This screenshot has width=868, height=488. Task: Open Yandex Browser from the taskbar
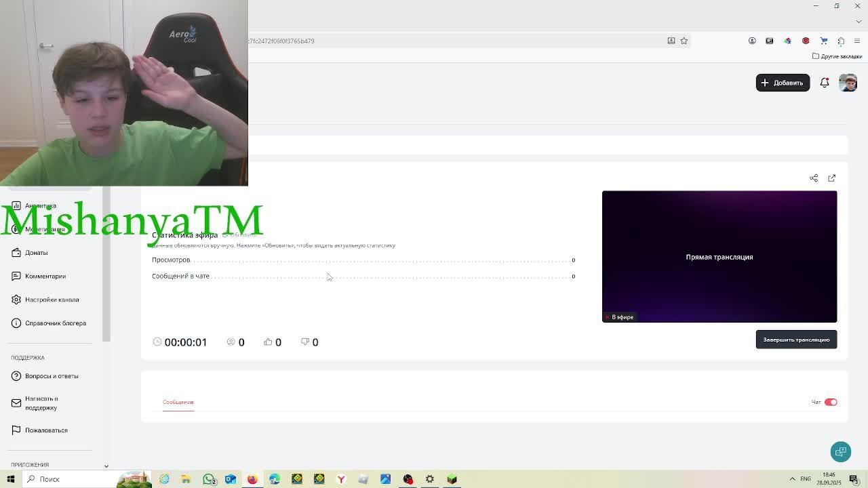341,479
